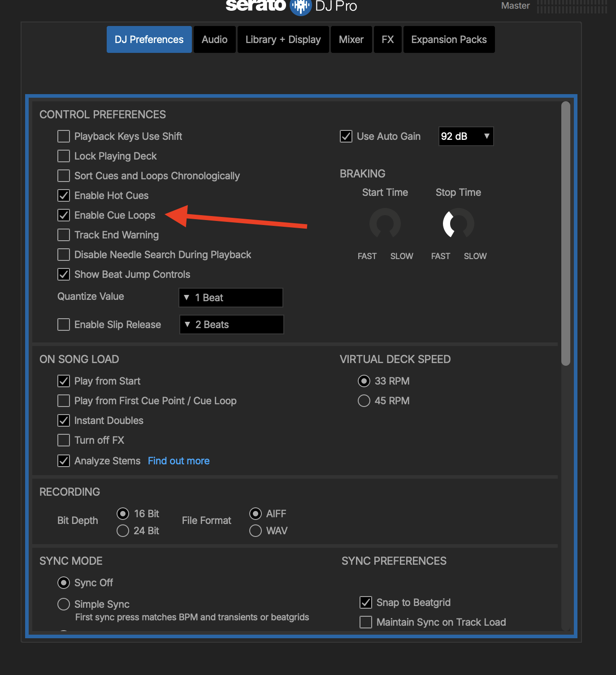
Task: Open the Slip Release 2 Beats dropdown
Action: pos(232,325)
